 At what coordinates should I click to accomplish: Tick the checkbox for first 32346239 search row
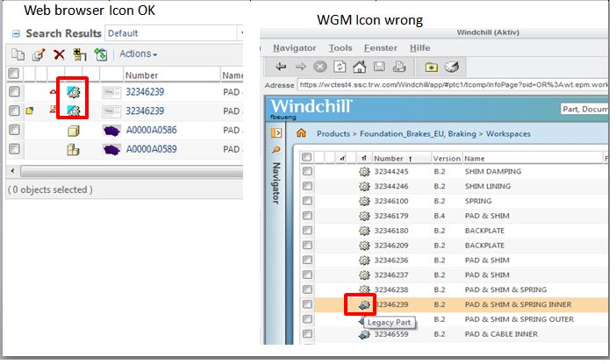click(15, 92)
